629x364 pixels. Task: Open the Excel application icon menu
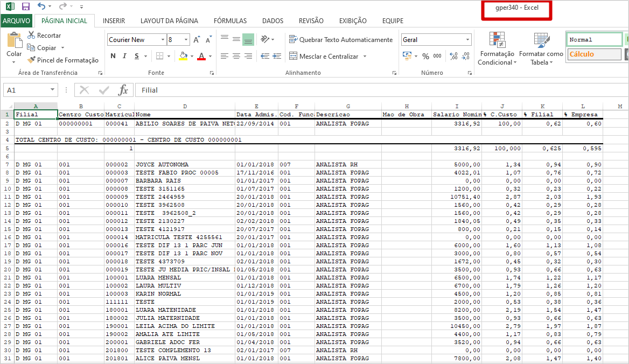coord(10,6)
